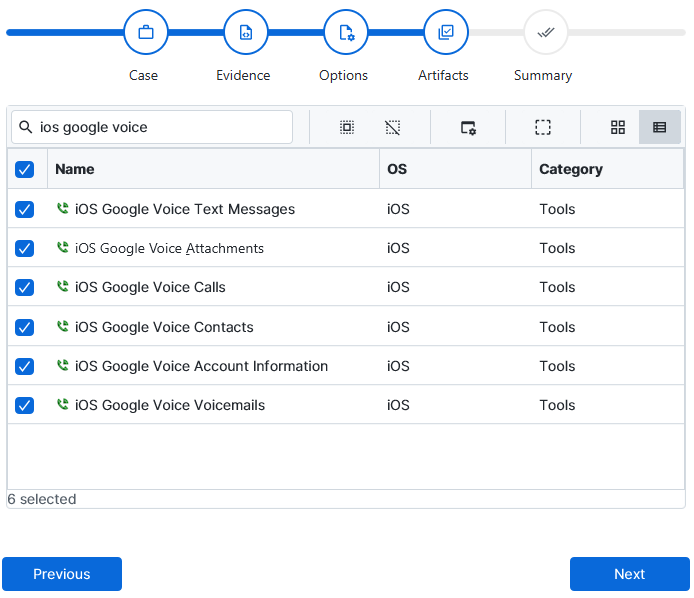Click the '6 selected' status text
The width and height of the screenshot is (694, 598).
(42, 499)
